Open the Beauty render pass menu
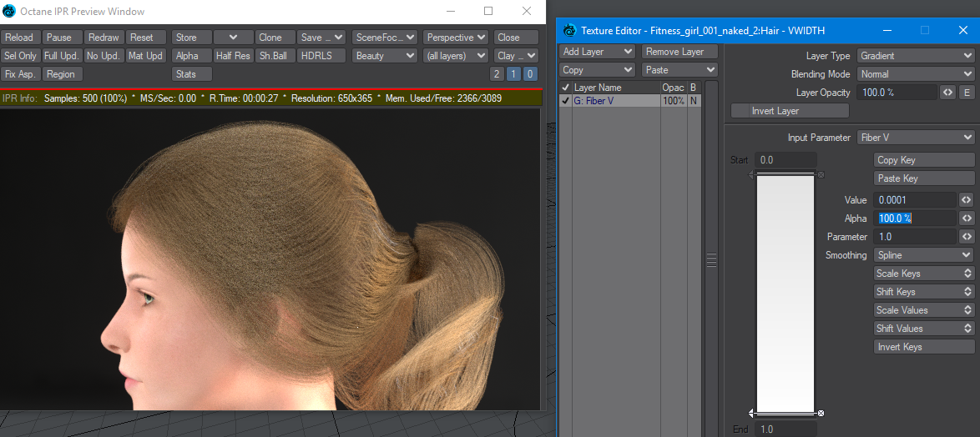The height and width of the screenshot is (437, 980). 384,56
